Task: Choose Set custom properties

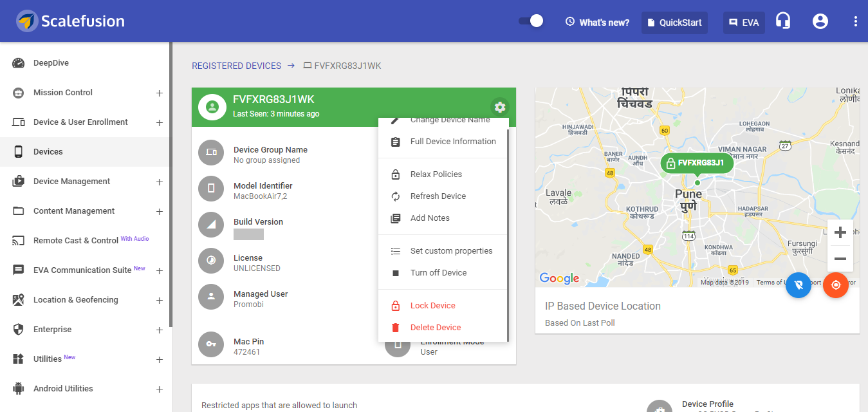Action: (443, 251)
